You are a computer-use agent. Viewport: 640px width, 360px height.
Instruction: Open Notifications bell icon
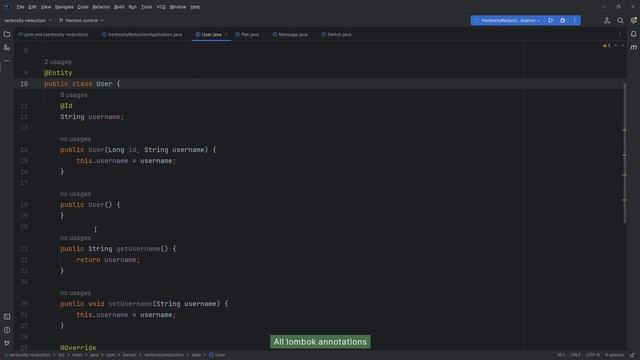[633, 34]
